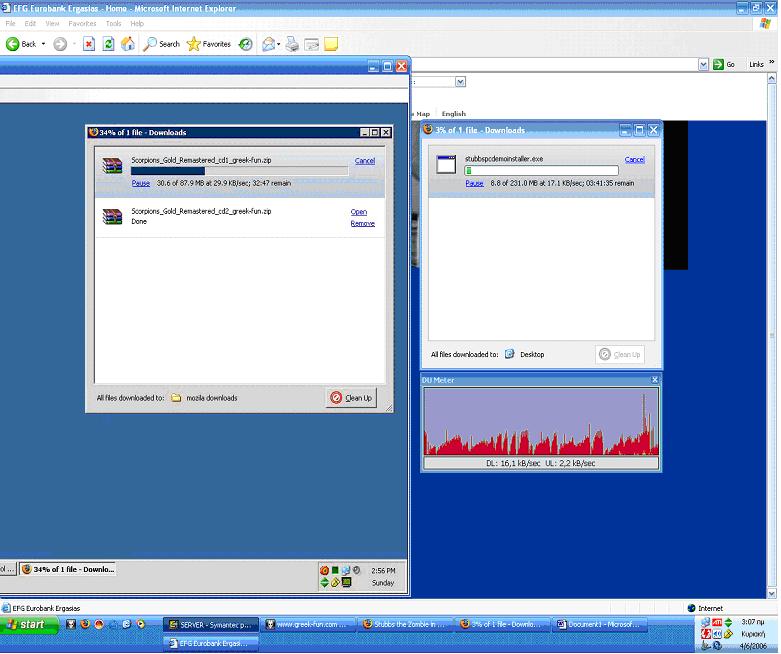
Task: Remove Scorpions cd2 zip from the list
Action: point(363,224)
